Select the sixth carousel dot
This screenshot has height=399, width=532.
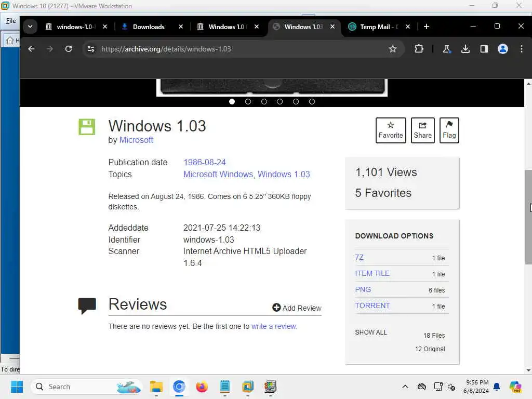312,101
